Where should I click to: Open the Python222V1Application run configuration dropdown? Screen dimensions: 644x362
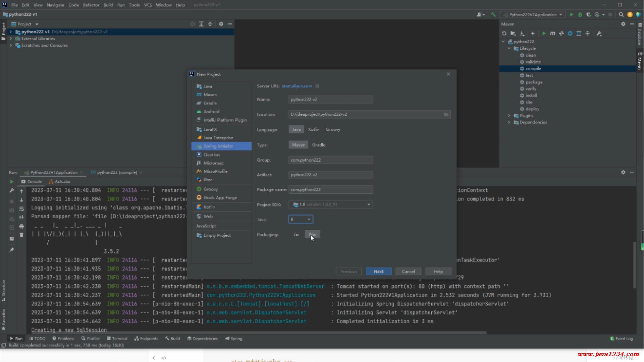click(x=533, y=15)
